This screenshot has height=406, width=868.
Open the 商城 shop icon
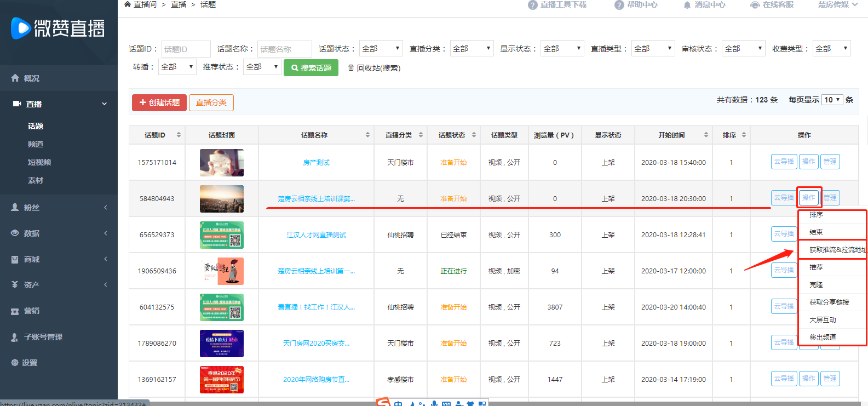[x=15, y=259]
